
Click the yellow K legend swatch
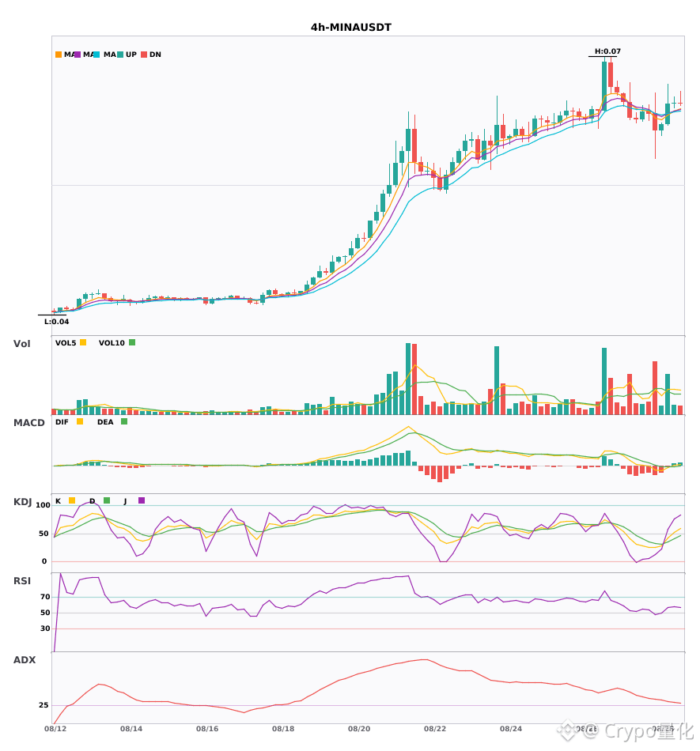coord(72,500)
